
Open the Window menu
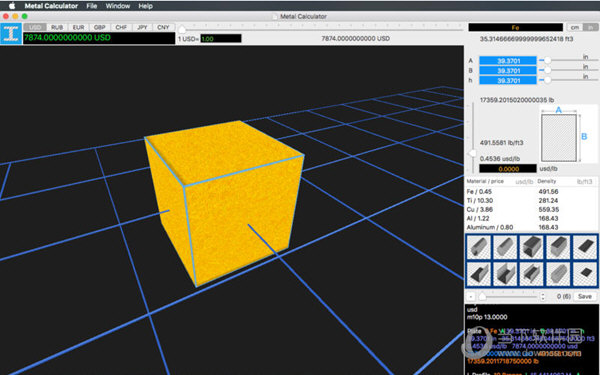click(x=118, y=6)
